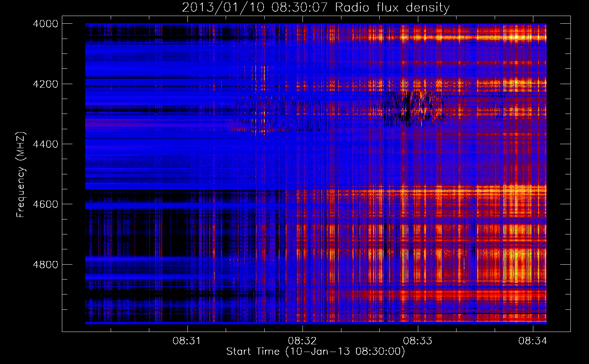The image size is (589, 364).
Task: Click the 08:33 time tick label
Action: pos(418,341)
